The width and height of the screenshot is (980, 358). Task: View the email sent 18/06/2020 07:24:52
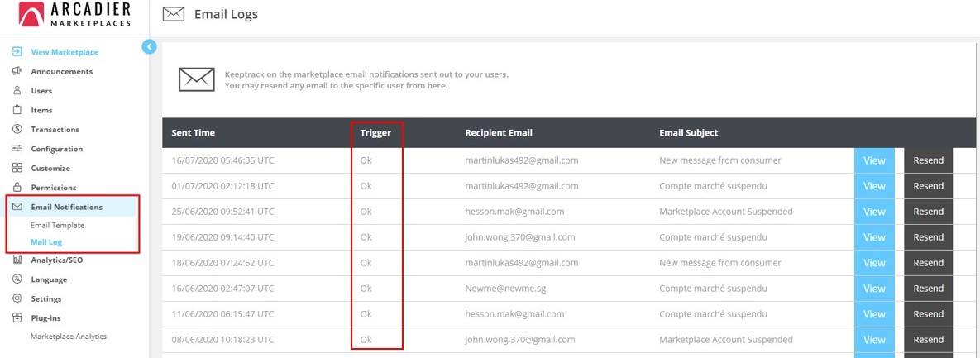click(x=874, y=262)
